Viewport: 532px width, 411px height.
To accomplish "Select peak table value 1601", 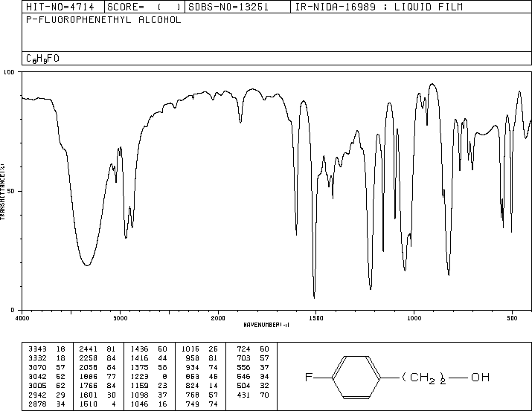I will pyautogui.click(x=89, y=395).
